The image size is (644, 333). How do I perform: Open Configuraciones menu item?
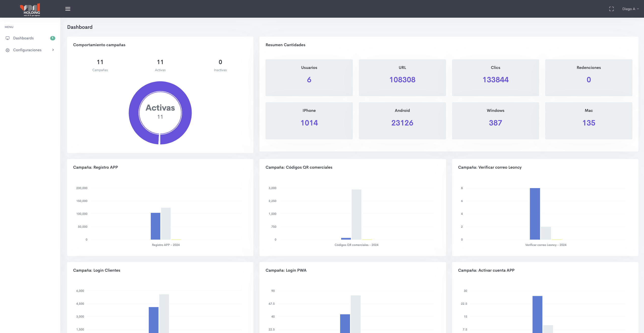(30, 50)
